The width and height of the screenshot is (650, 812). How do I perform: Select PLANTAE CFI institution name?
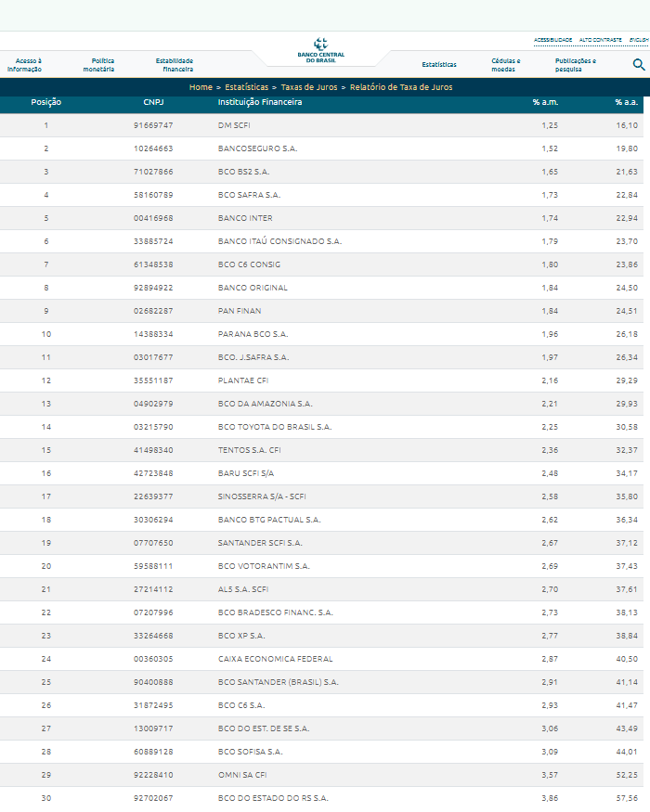[243, 380]
